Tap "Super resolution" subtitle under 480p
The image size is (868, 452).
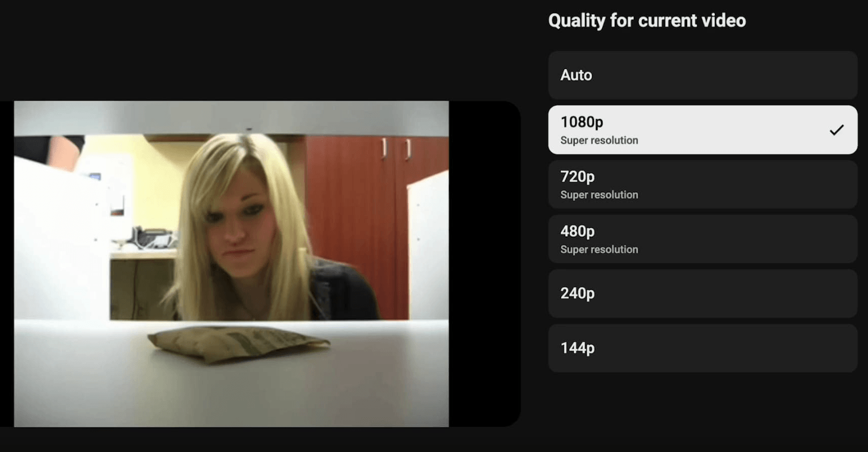(599, 250)
